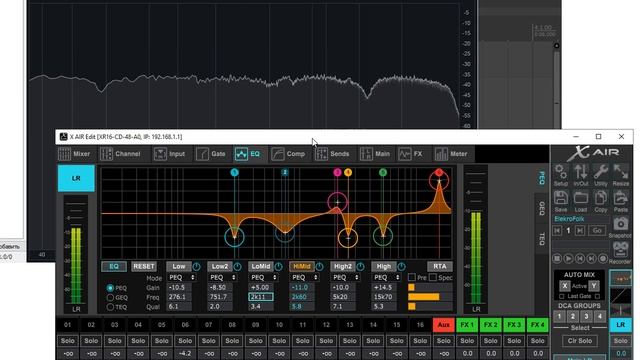Click the Clr Solo button

[580, 341]
